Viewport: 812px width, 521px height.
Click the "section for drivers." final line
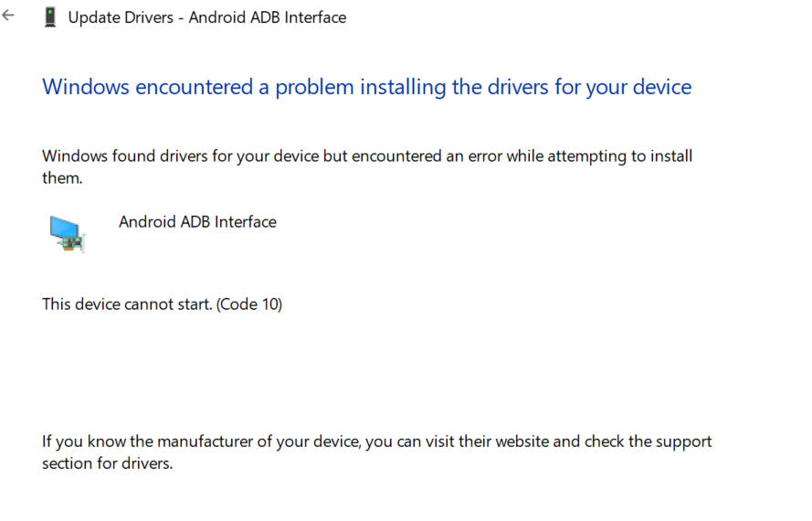(107, 464)
